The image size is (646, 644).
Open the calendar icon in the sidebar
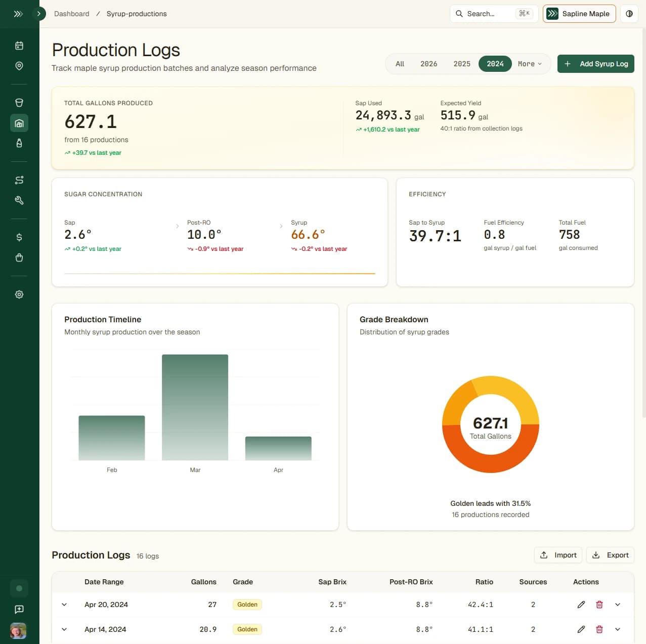[19, 45]
